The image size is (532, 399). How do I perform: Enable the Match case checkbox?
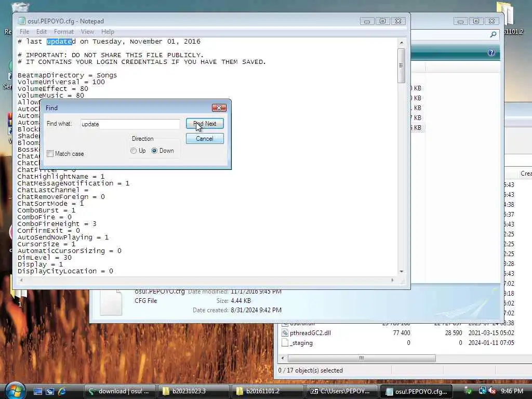50,154
